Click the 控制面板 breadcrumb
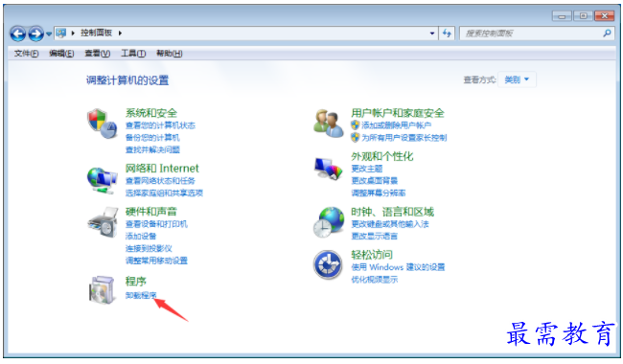 coord(96,33)
